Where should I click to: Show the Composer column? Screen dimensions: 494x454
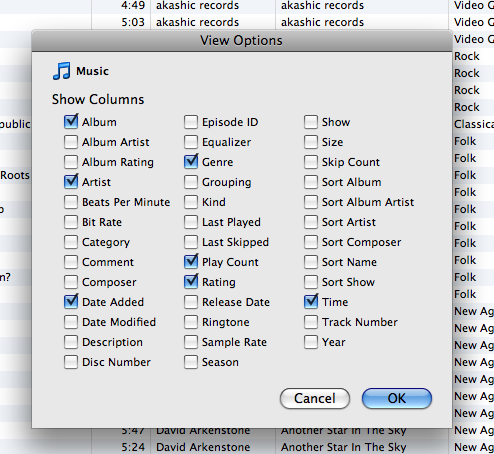click(71, 282)
